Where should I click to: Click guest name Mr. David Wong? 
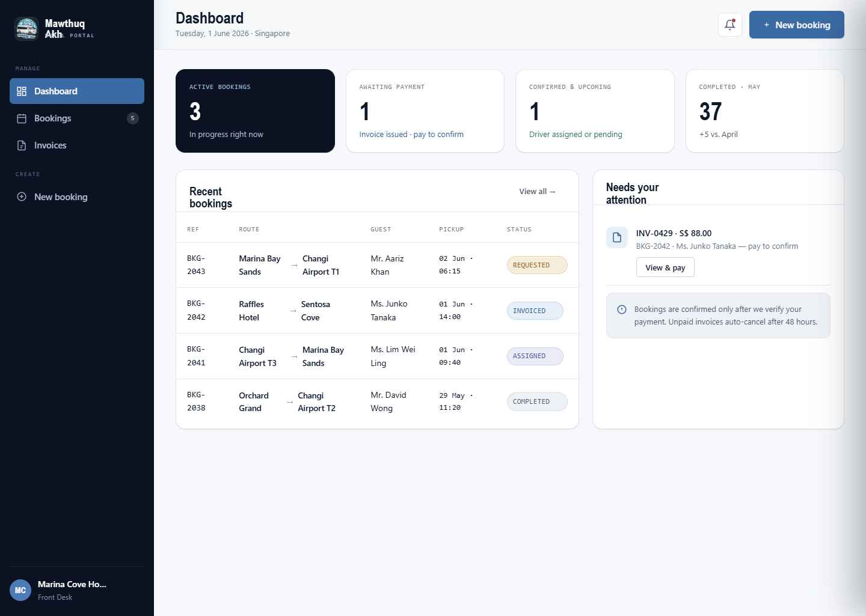click(x=388, y=401)
